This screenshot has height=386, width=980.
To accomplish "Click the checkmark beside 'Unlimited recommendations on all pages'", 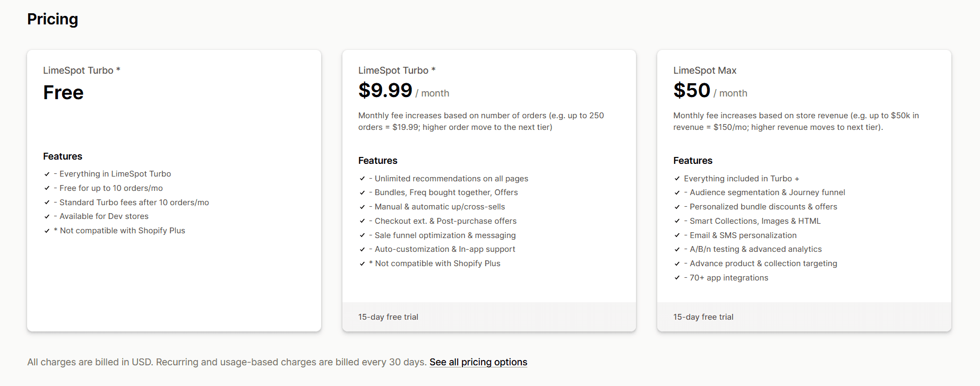I will [362, 179].
